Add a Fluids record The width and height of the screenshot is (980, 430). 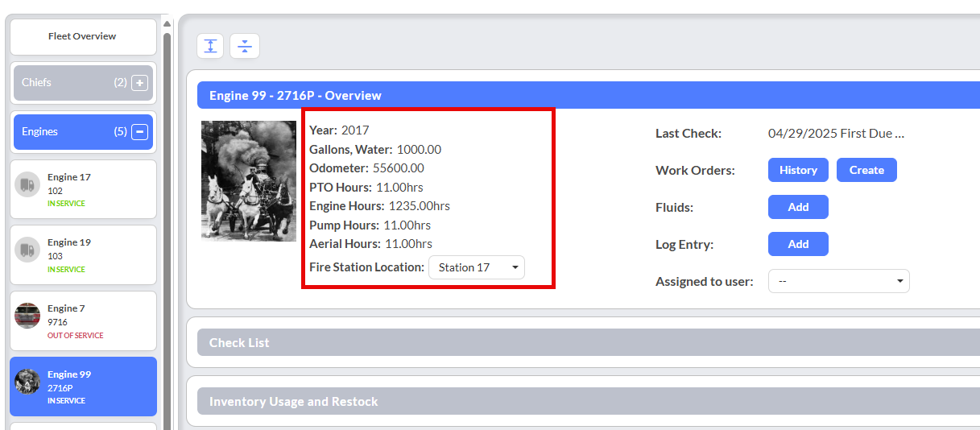pos(798,207)
